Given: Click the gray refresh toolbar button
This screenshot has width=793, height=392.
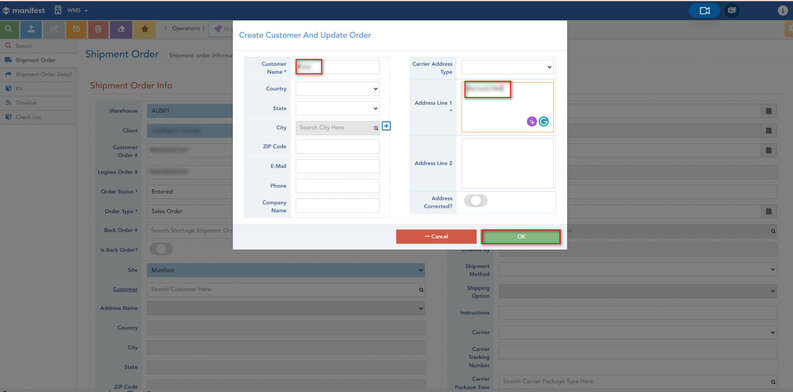Looking at the screenshot, I should point(54,29).
